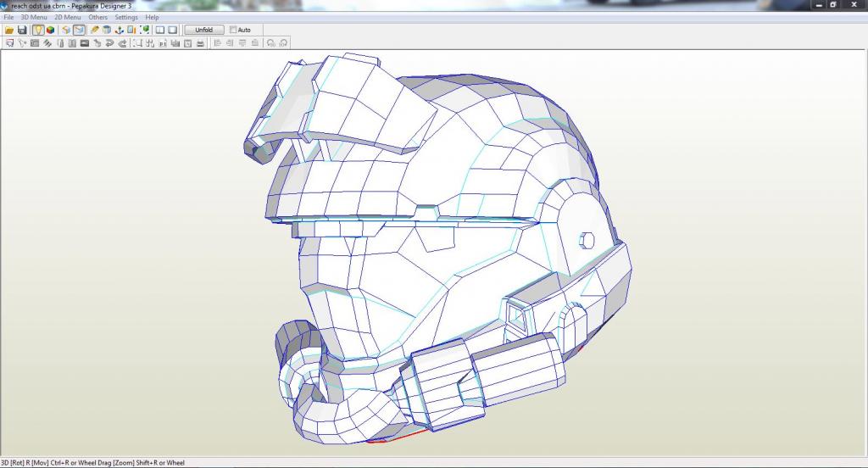Open the 2D Menu
868x468 pixels.
tap(68, 17)
